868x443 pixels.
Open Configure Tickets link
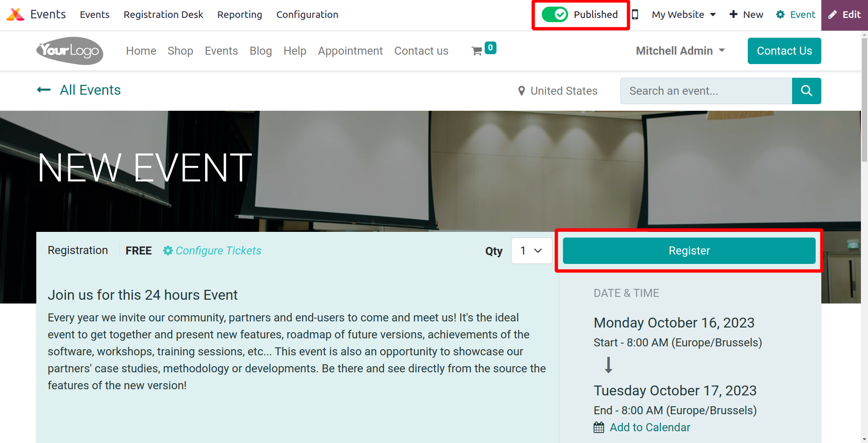pos(212,251)
